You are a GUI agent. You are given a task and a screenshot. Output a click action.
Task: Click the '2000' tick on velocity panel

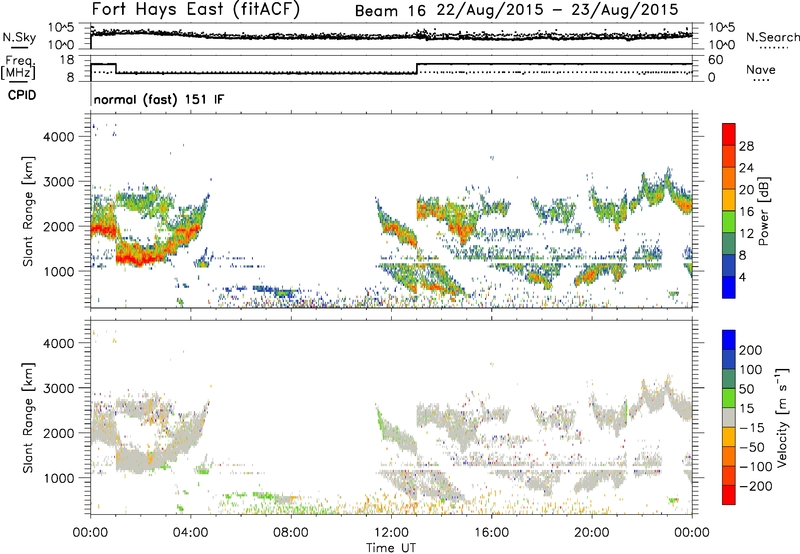click(x=59, y=433)
